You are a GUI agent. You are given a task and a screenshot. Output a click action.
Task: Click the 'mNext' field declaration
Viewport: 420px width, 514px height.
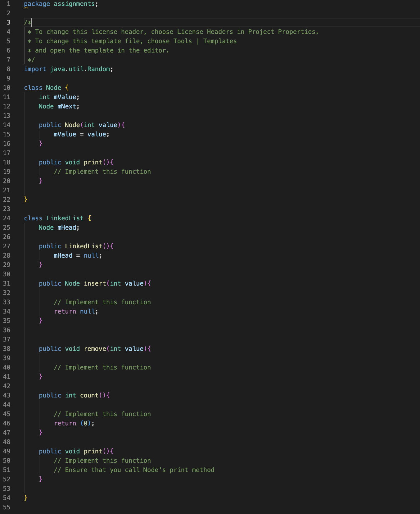click(x=67, y=106)
